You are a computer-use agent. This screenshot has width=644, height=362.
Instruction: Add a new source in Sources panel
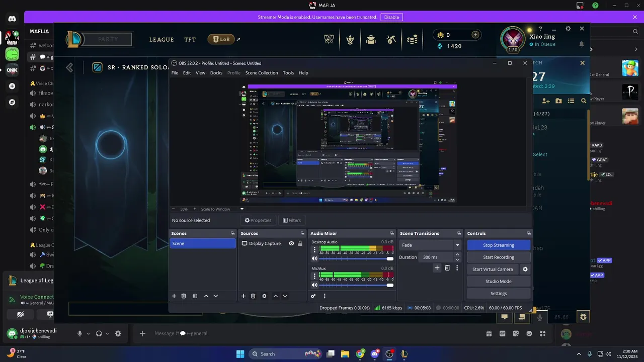(244, 296)
